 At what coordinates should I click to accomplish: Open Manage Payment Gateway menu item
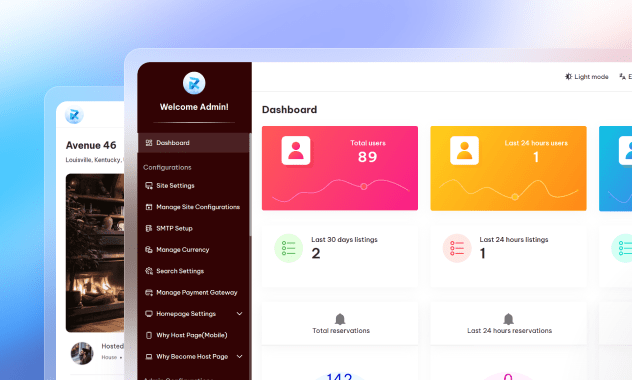pos(193,293)
